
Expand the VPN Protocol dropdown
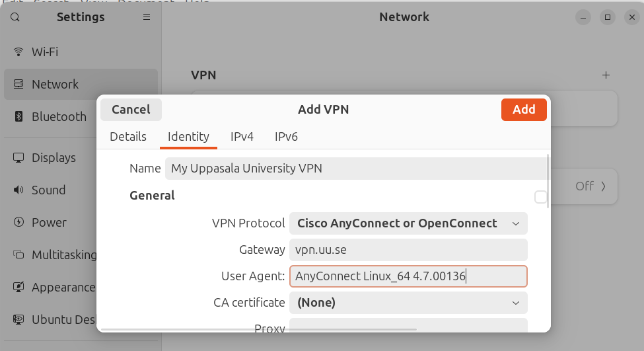coord(408,223)
